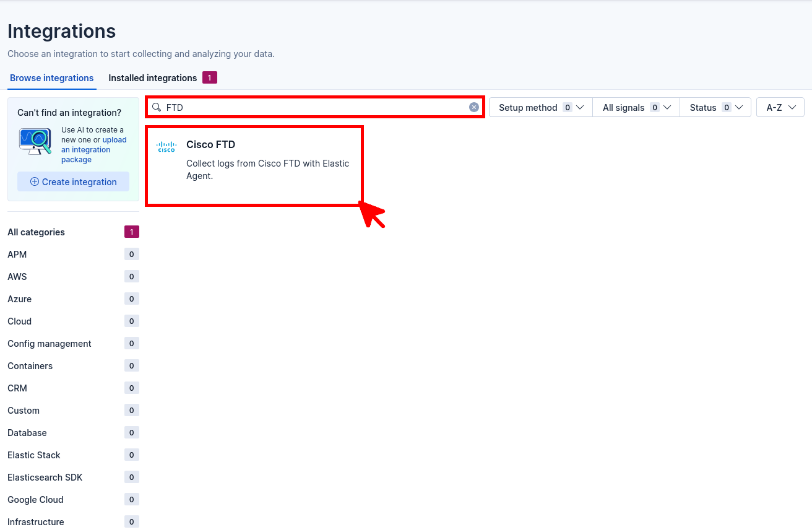Select the Containers category

pyautogui.click(x=73, y=366)
